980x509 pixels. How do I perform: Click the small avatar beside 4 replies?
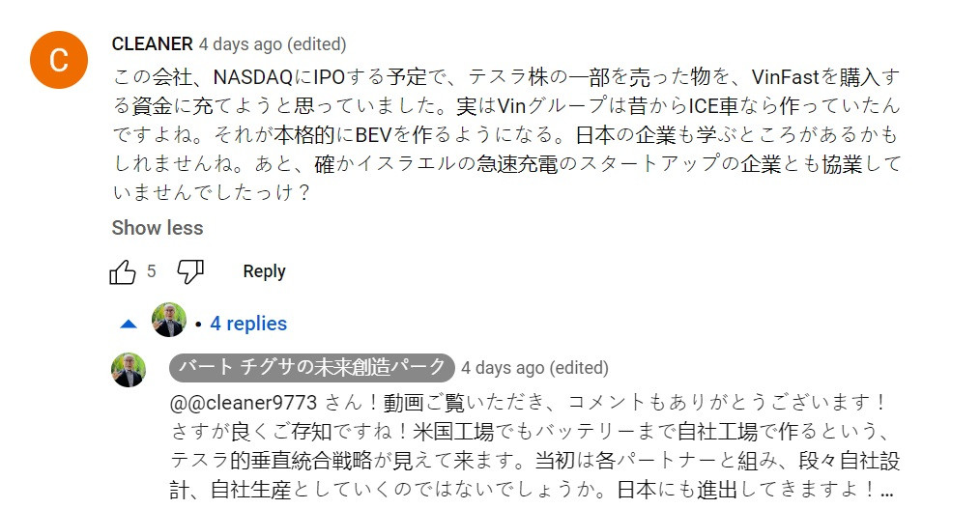(169, 321)
